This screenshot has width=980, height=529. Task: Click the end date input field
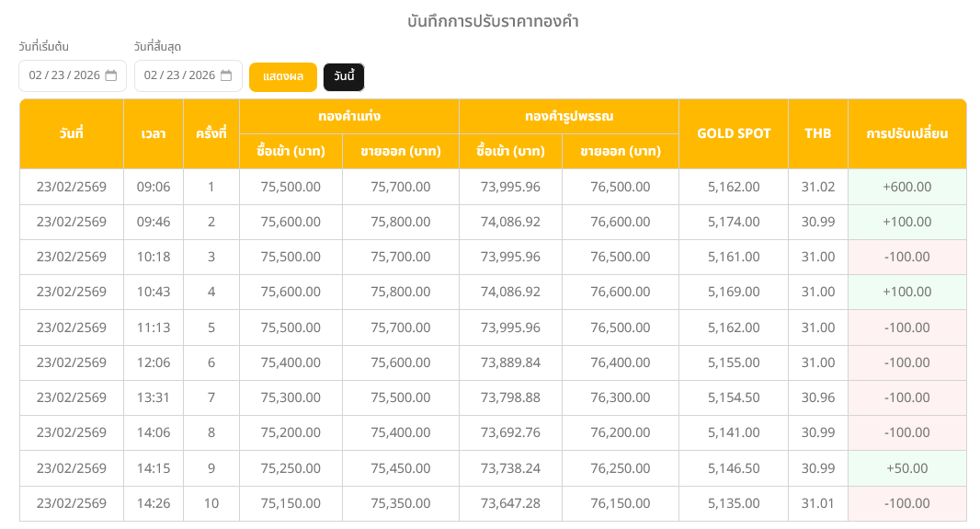tap(179, 75)
